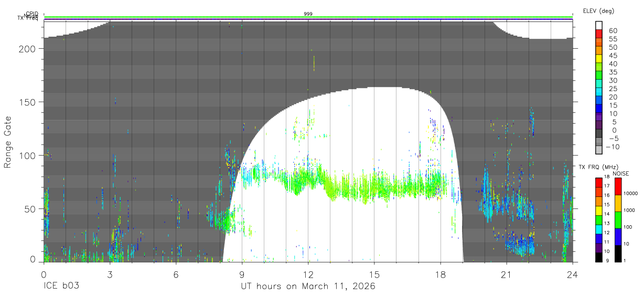The image size is (644, 297).
Task: Click the '24' UT hour tick label
Action: pyautogui.click(x=573, y=274)
